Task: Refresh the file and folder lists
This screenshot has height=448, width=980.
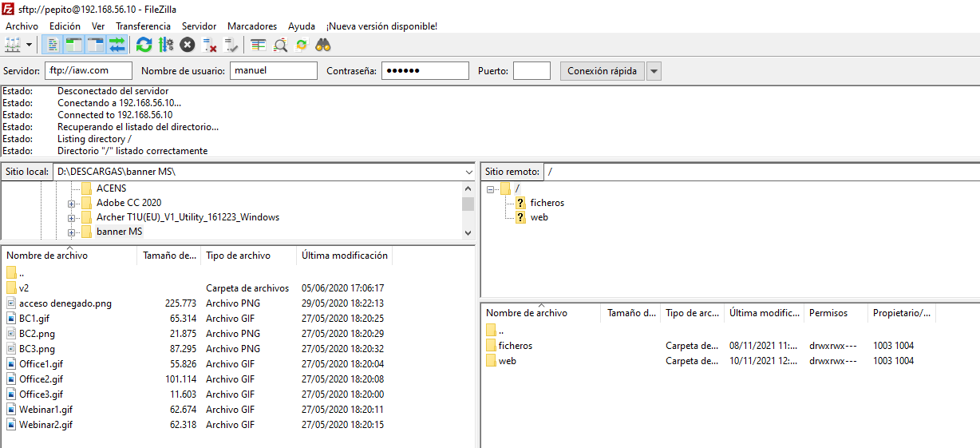Action: (x=144, y=45)
